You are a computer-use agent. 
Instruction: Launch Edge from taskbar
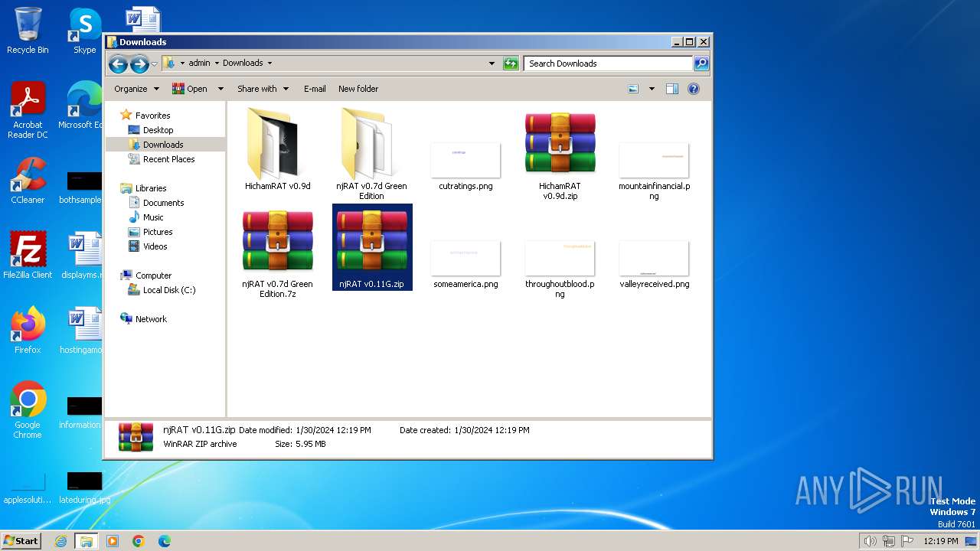coord(165,541)
